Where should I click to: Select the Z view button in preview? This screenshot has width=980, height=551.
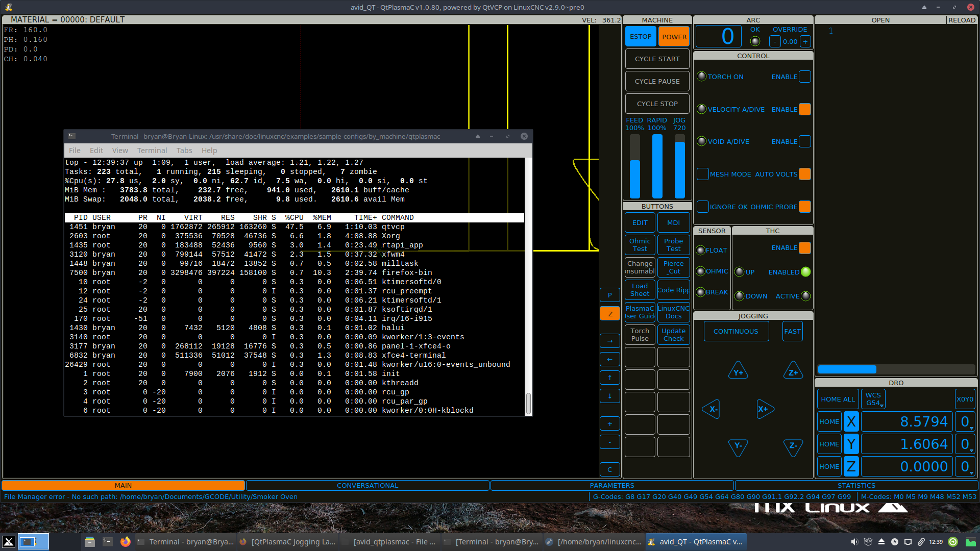click(609, 314)
